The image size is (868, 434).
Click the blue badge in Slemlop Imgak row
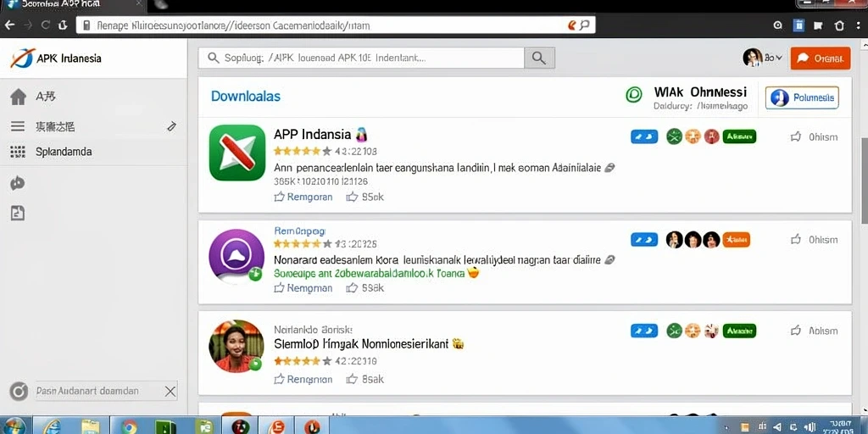tap(644, 331)
